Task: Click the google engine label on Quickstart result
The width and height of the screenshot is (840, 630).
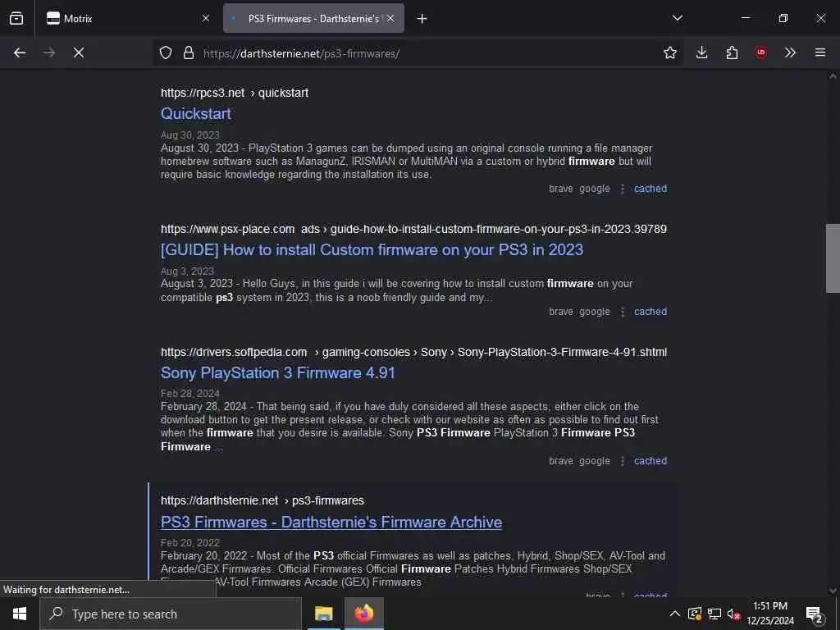Action: click(595, 189)
